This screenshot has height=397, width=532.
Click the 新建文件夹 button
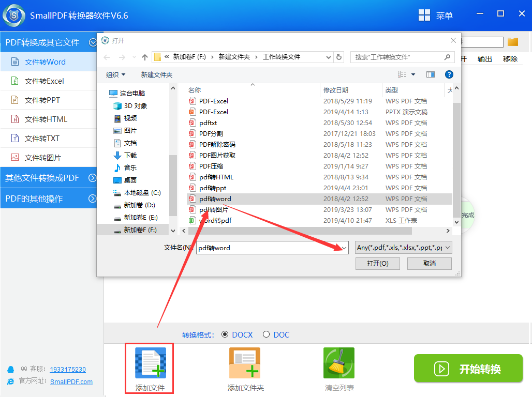pos(157,74)
